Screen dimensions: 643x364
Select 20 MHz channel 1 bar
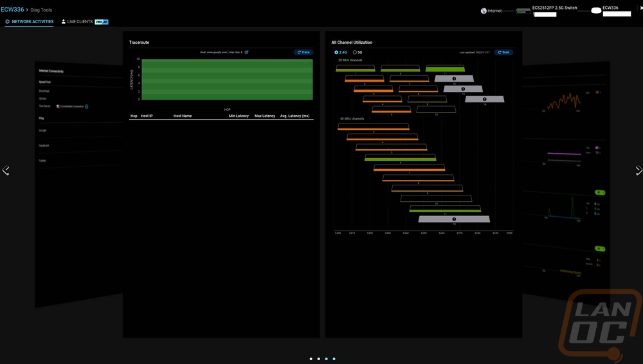point(356,68)
